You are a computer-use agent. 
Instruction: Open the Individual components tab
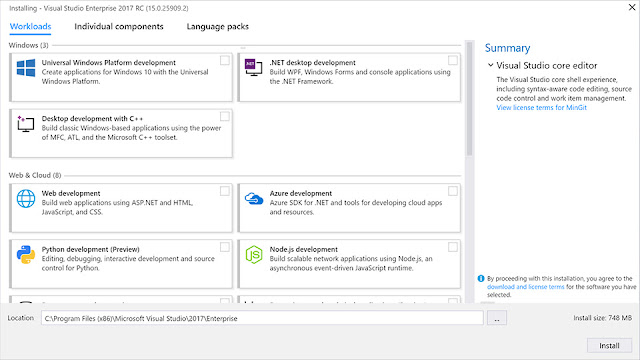tap(119, 27)
